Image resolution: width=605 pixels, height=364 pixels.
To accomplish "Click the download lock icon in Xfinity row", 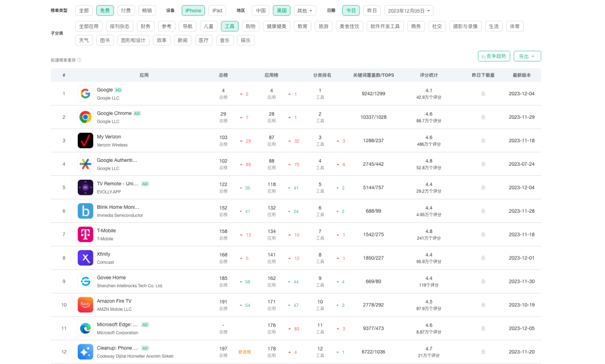I will pyautogui.click(x=483, y=258).
